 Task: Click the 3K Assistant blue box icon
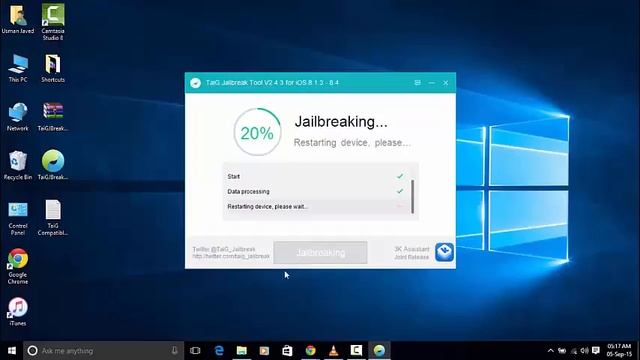[444, 252]
